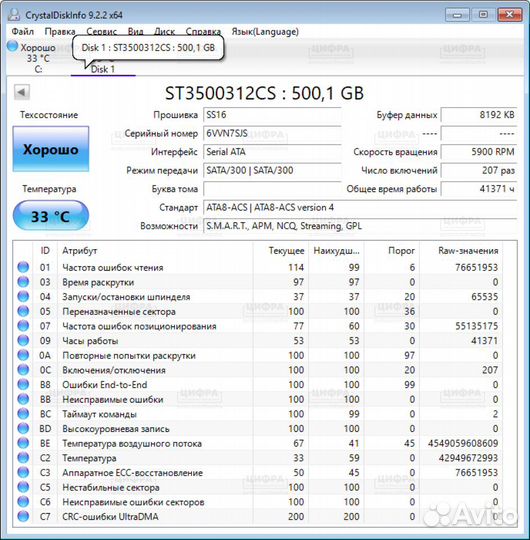The height and width of the screenshot is (540, 530).
Task: Open the Вид menu
Action: coord(135,32)
